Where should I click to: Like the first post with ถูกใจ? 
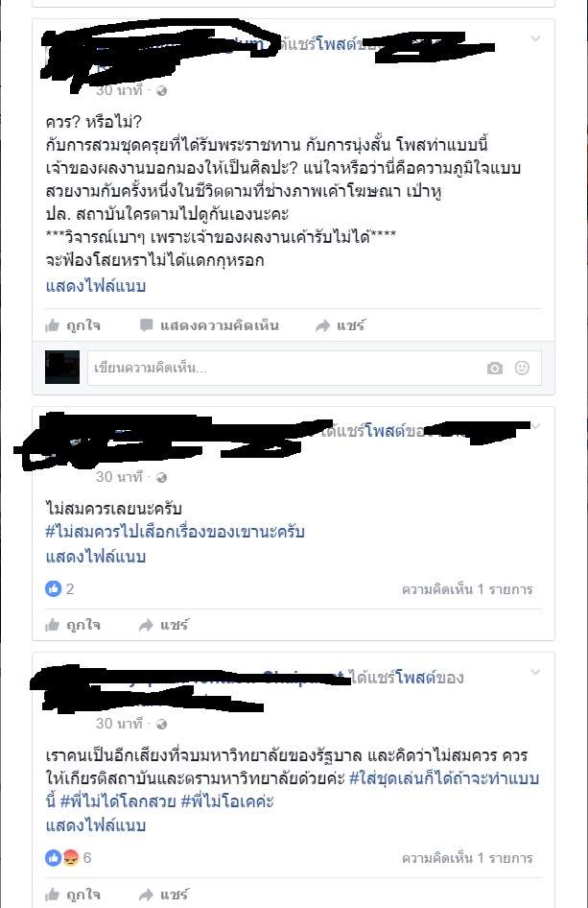click(x=73, y=325)
